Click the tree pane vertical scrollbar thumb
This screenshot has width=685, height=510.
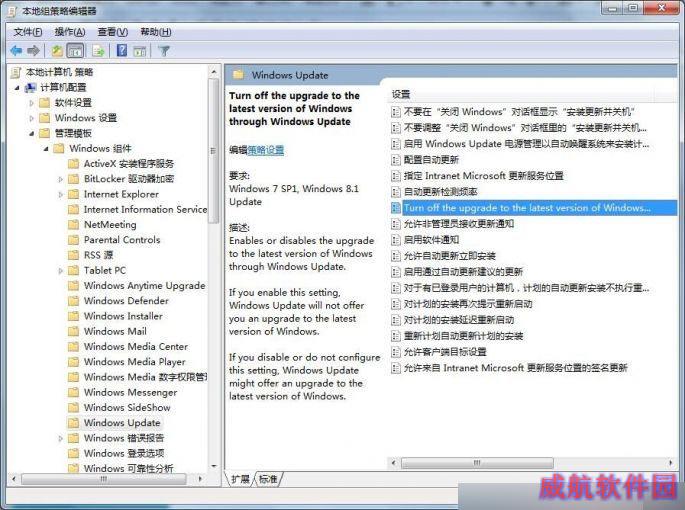coord(214,150)
